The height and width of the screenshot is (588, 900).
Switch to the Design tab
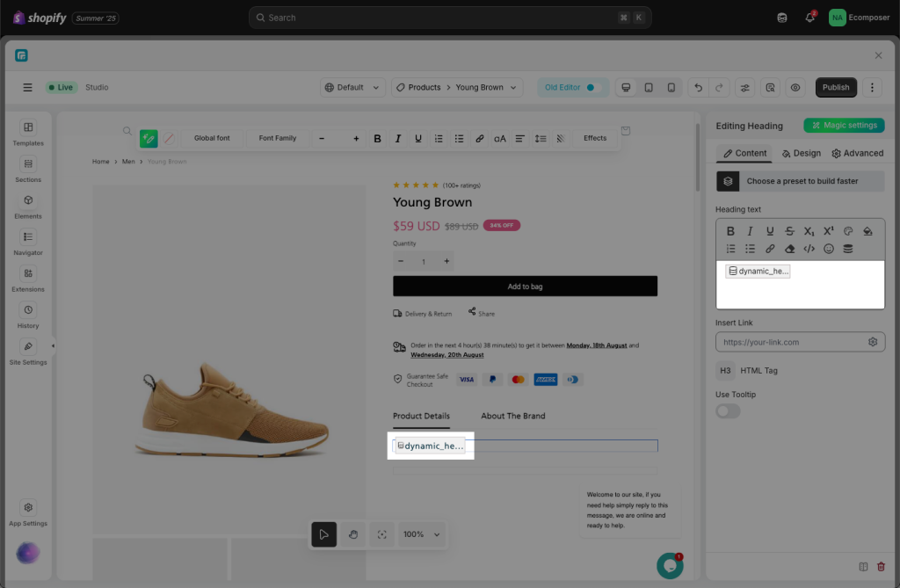coord(802,153)
